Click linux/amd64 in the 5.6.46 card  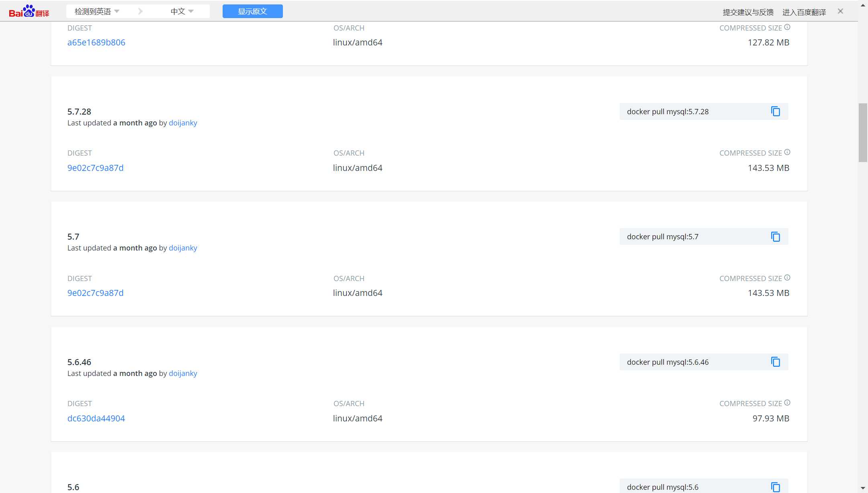[x=358, y=419]
